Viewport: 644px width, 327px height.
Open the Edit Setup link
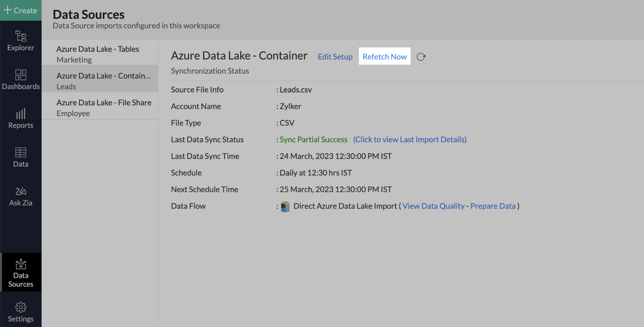tap(335, 57)
